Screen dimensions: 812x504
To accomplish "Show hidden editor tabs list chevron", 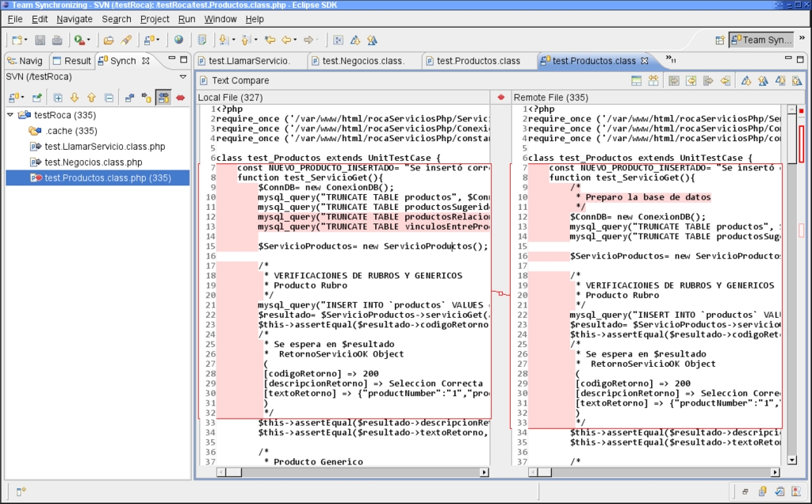I will point(670,59).
